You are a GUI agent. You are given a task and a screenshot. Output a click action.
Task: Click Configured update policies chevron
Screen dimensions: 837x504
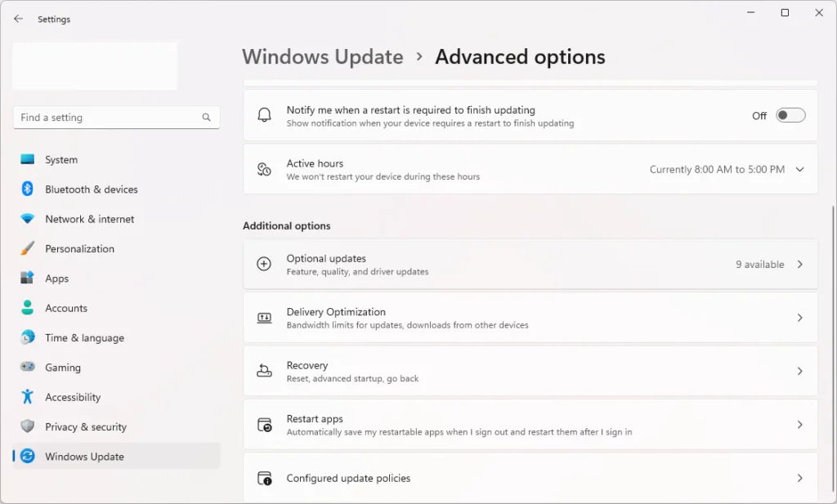coord(799,478)
